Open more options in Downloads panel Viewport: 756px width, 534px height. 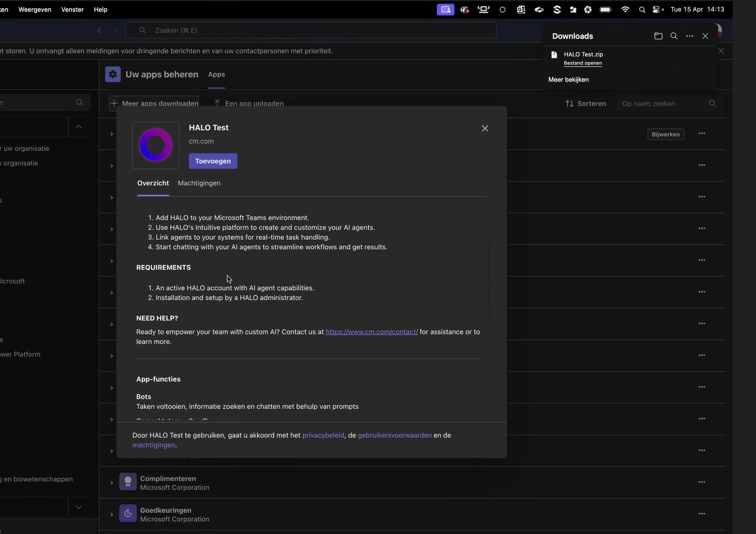pos(690,36)
